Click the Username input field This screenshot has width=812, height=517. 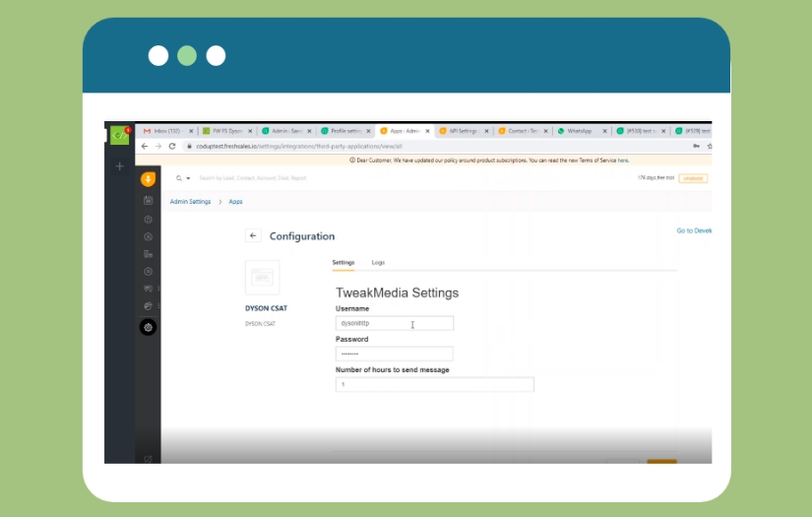point(394,323)
